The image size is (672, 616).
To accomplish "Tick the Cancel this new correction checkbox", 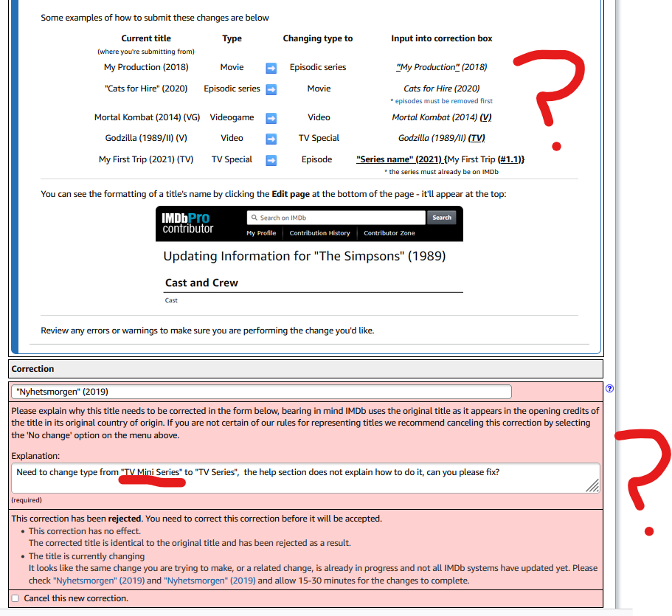I will tap(15, 598).
